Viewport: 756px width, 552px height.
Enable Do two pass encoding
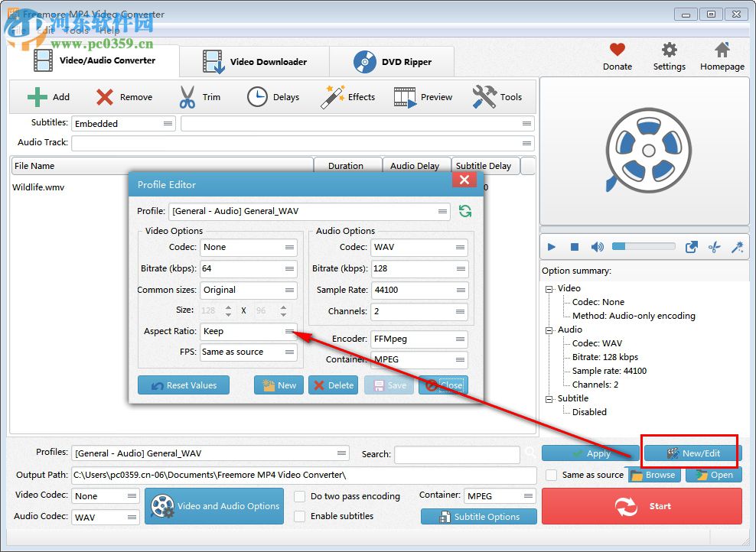[x=299, y=496]
